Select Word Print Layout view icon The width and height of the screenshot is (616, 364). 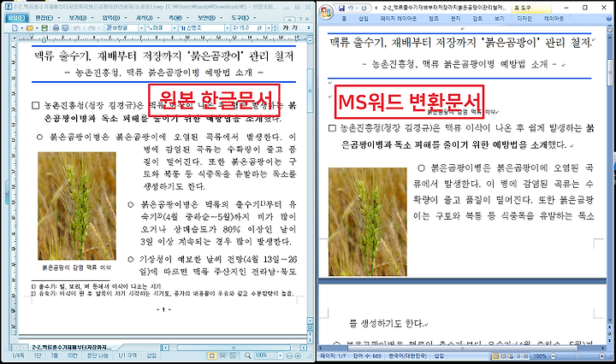coord(495,356)
